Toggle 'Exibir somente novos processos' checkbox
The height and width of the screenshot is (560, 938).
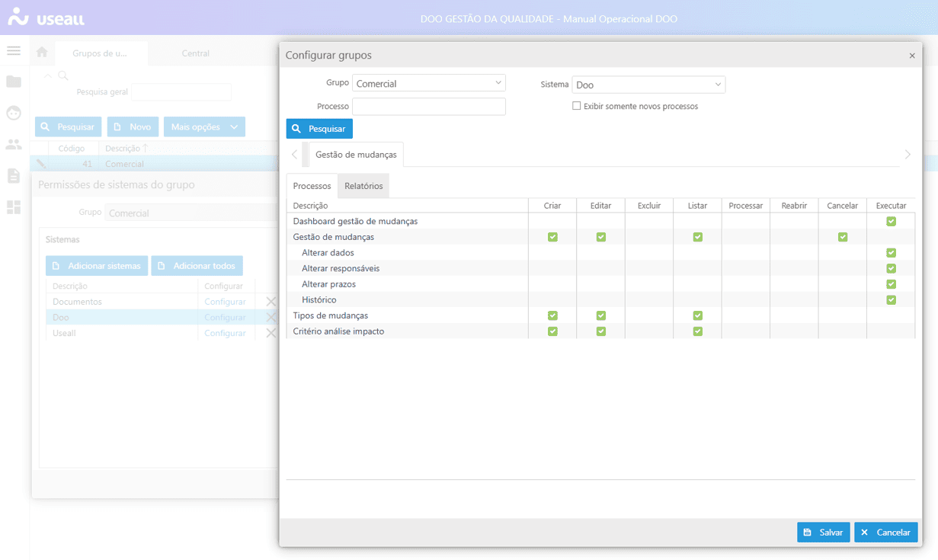coord(577,106)
